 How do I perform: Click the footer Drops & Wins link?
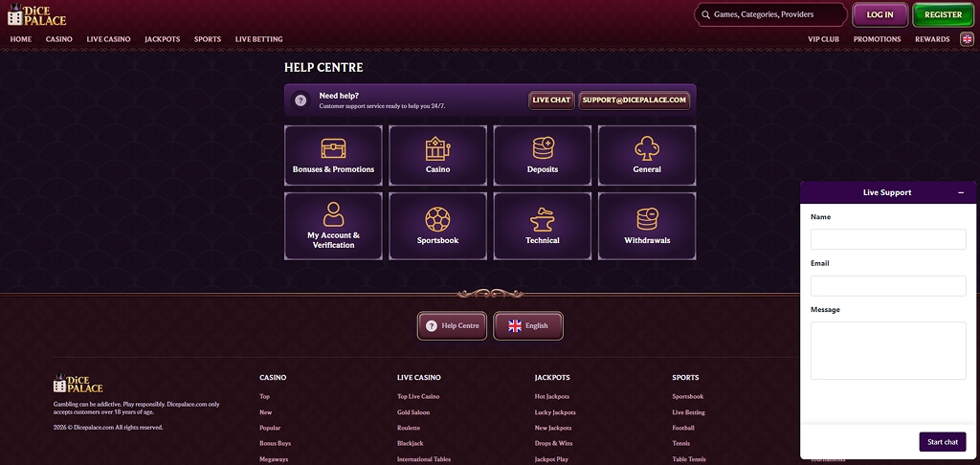click(554, 443)
